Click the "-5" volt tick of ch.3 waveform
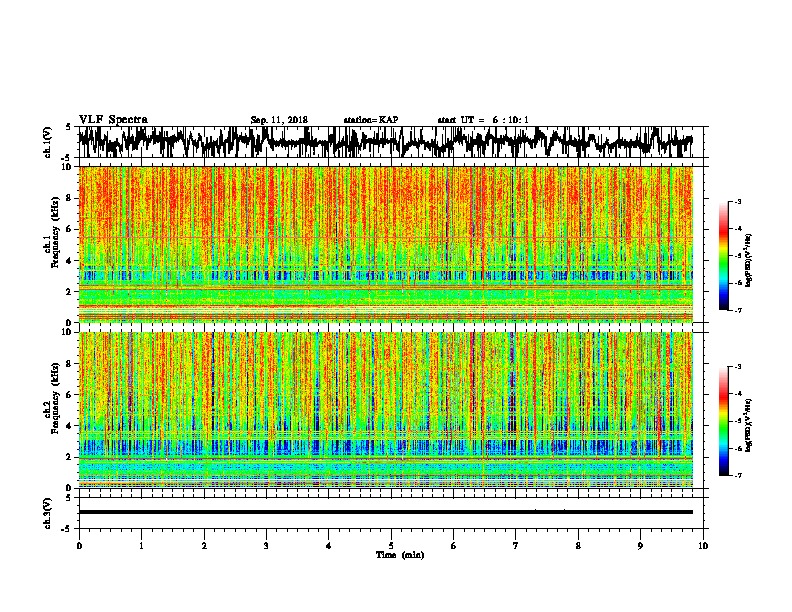 [67, 529]
